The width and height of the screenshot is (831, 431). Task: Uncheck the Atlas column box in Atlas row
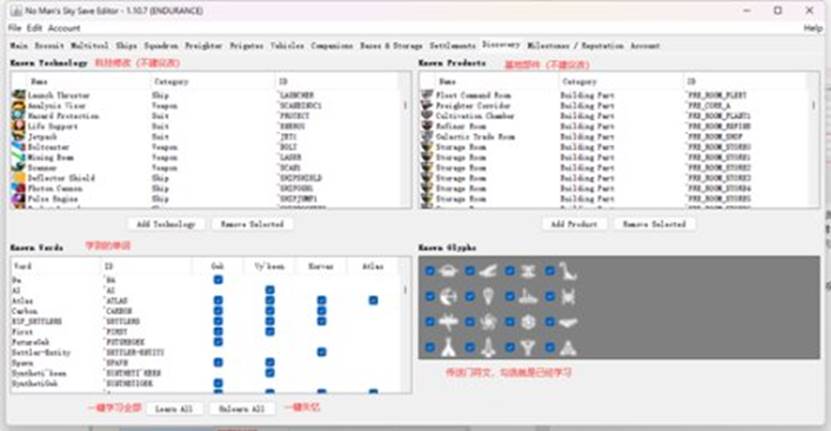point(374,300)
